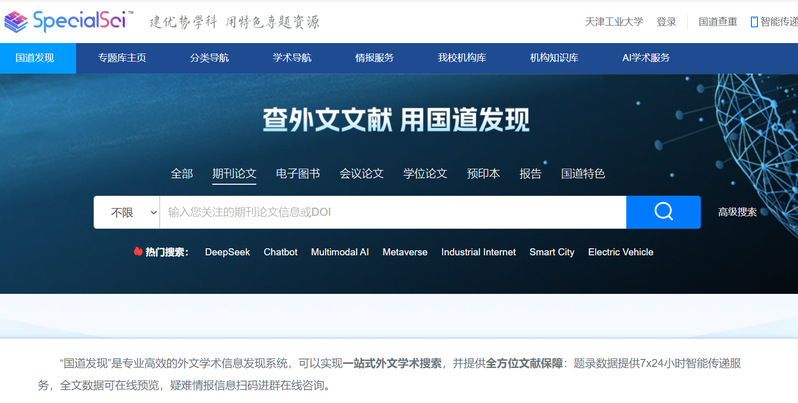Open the AI学术服务 menu item

646,58
